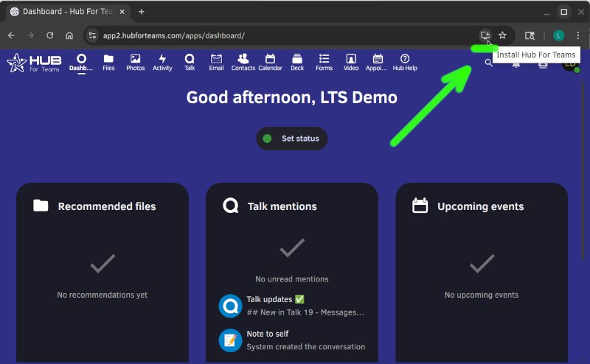Viewport: 590px width, 364px height.
Task: Click the No unread mentions text
Action: [x=292, y=279]
